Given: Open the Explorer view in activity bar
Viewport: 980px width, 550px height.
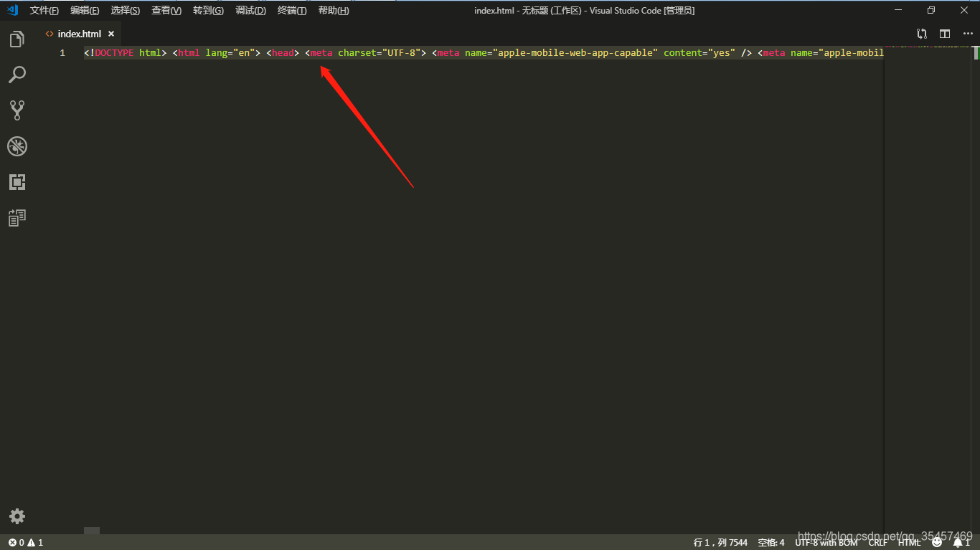Looking at the screenshot, I should pyautogui.click(x=17, y=39).
